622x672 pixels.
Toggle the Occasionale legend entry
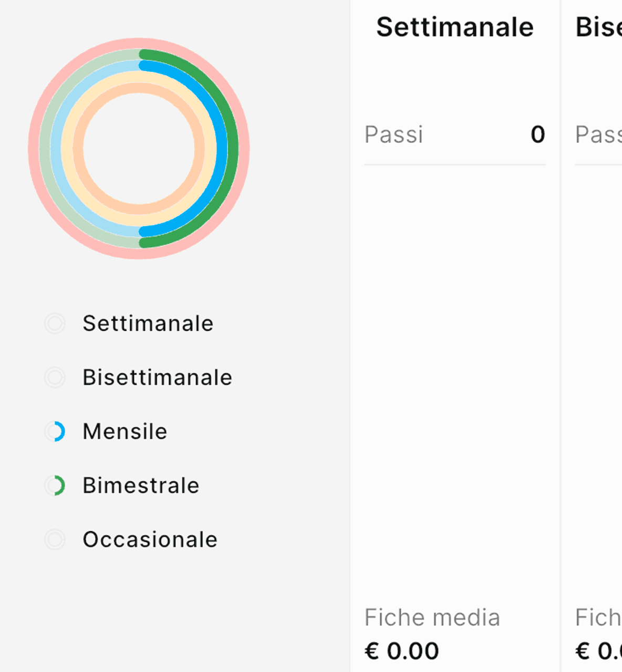click(137, 539)
